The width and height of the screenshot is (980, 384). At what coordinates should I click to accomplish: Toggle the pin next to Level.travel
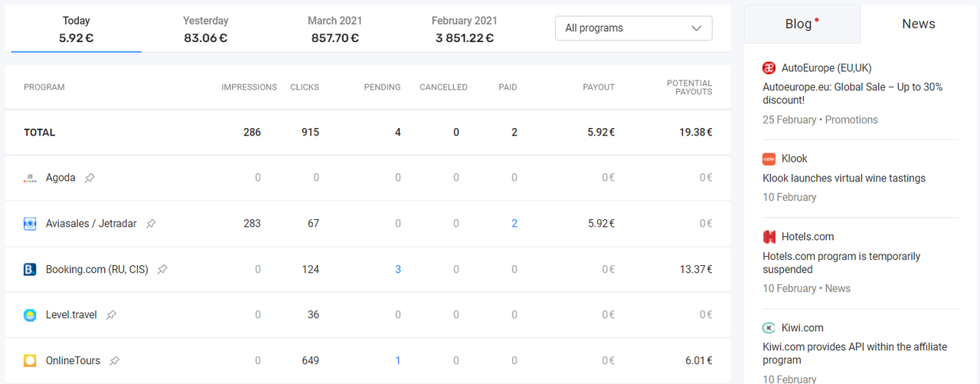(111, 315)
